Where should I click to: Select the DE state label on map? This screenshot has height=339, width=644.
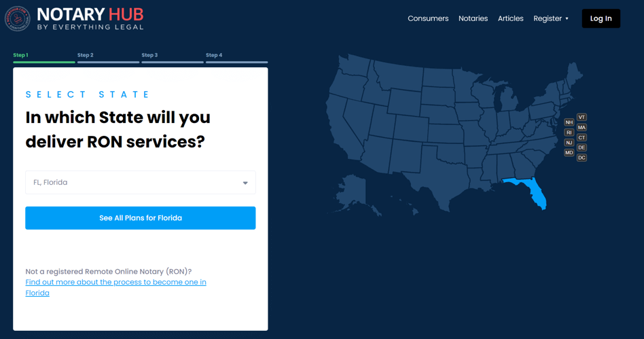(582, 147)
